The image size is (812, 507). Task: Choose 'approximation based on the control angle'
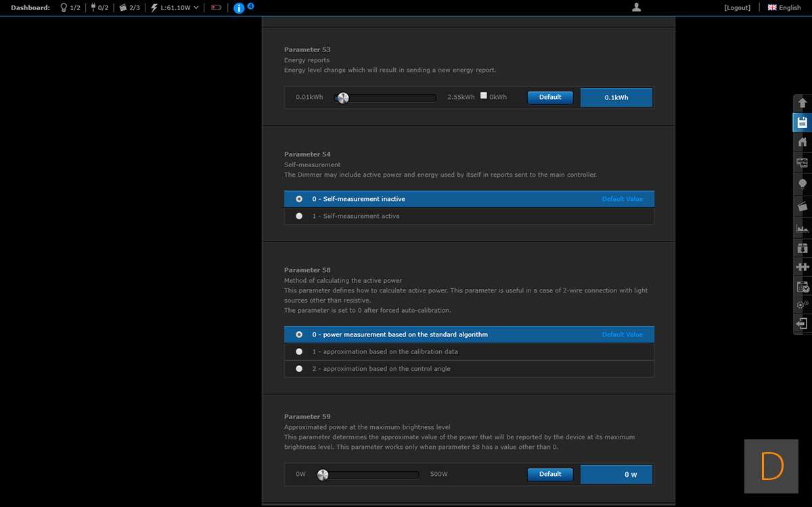299,369
